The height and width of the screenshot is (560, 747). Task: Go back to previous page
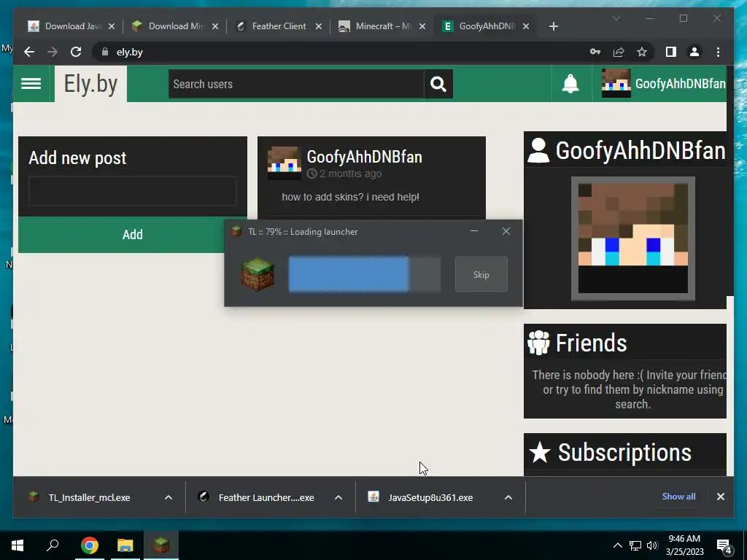click(x=29, y=52)
